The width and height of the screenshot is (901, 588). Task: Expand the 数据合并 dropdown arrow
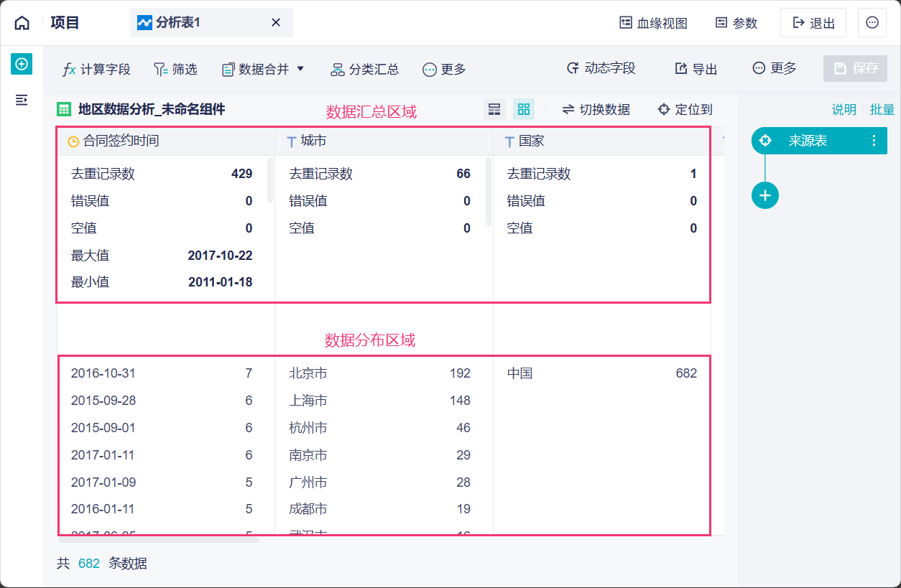[300, 69]
